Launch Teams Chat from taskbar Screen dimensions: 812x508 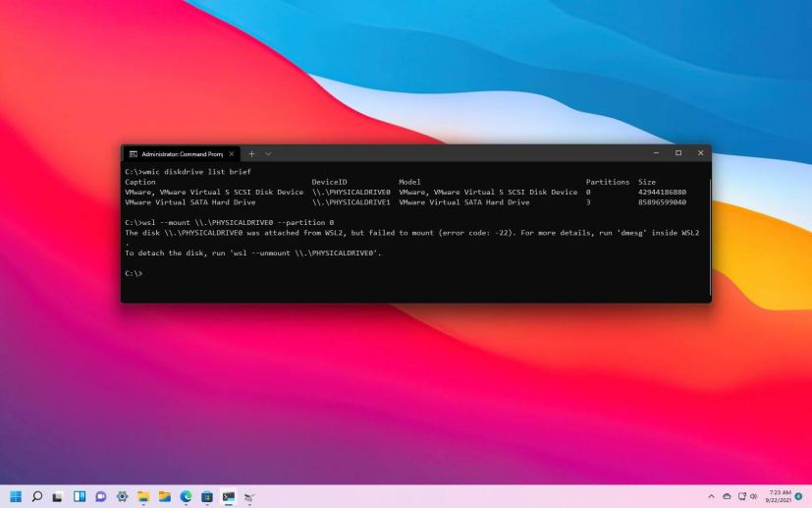(100, 496)
